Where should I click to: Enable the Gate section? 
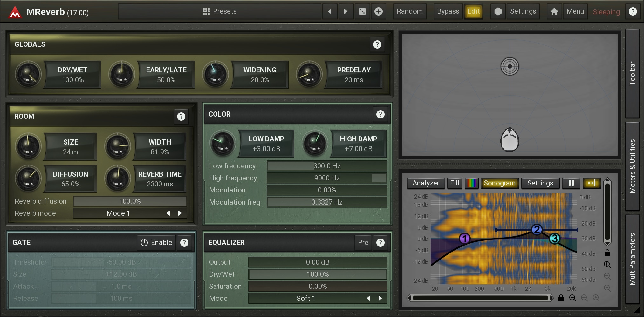click(156, 243)
